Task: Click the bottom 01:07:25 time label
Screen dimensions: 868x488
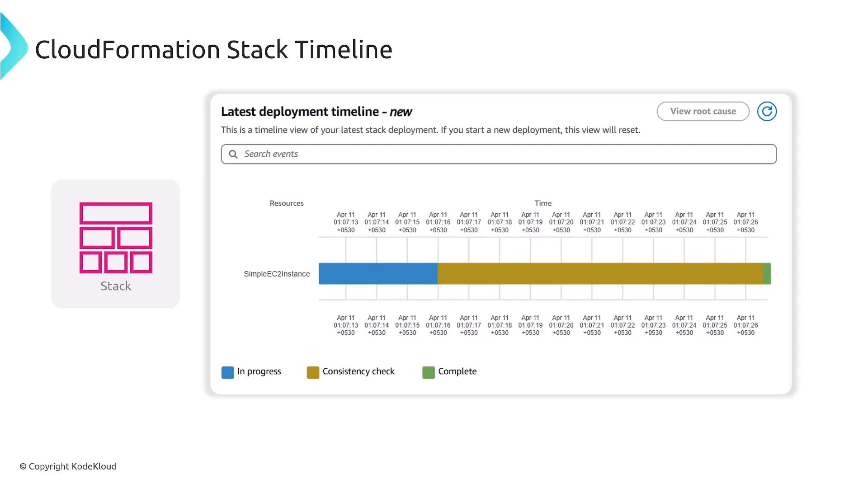Action: tap(715, 325)
